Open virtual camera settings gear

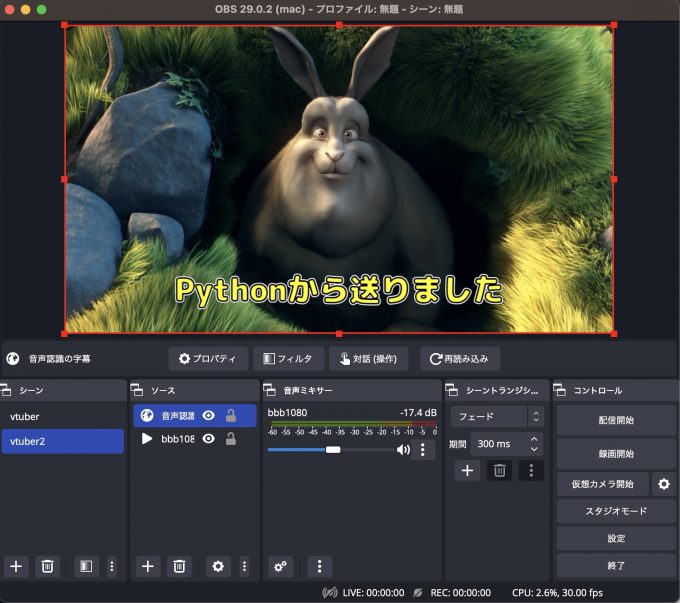[664, 484]
